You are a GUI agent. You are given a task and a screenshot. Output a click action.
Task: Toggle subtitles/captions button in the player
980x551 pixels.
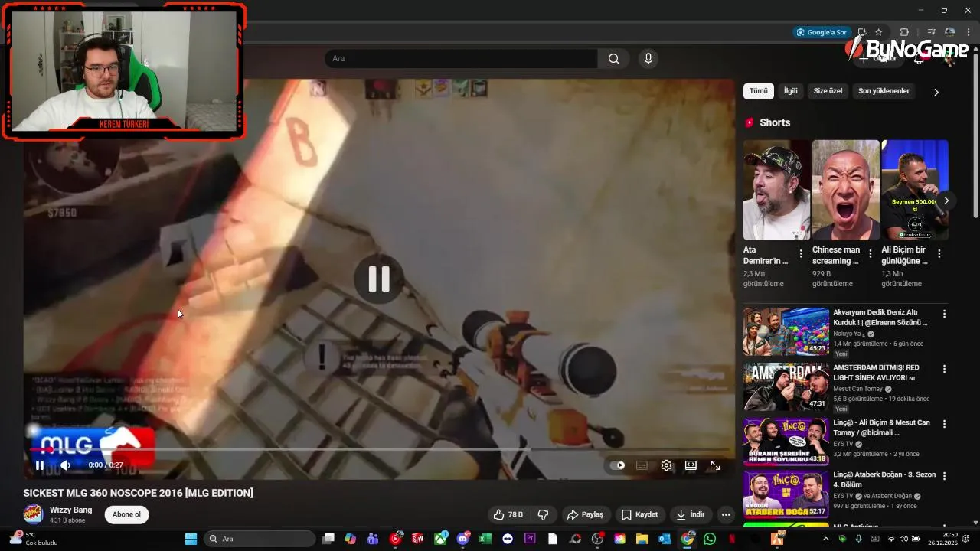(642, 465)
